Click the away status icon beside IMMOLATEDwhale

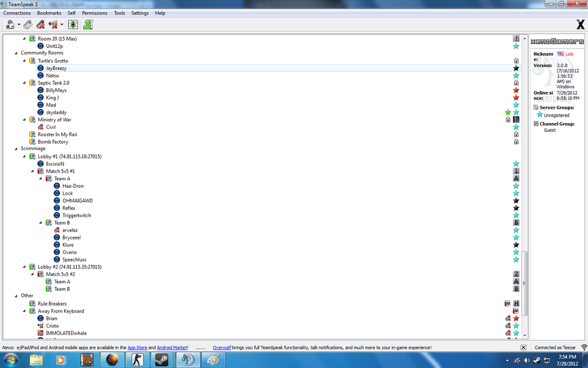41,333
